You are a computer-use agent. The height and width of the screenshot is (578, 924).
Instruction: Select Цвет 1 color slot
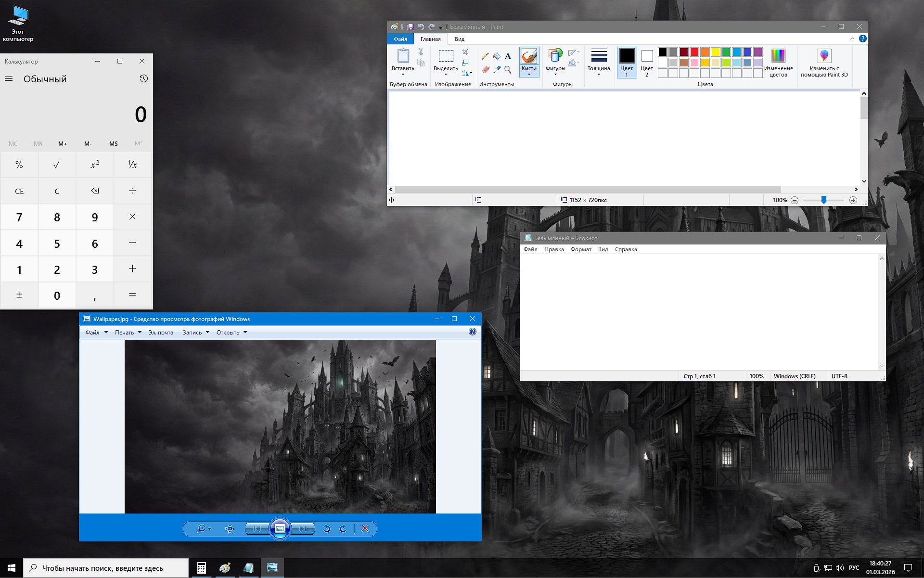pos(627,62)
